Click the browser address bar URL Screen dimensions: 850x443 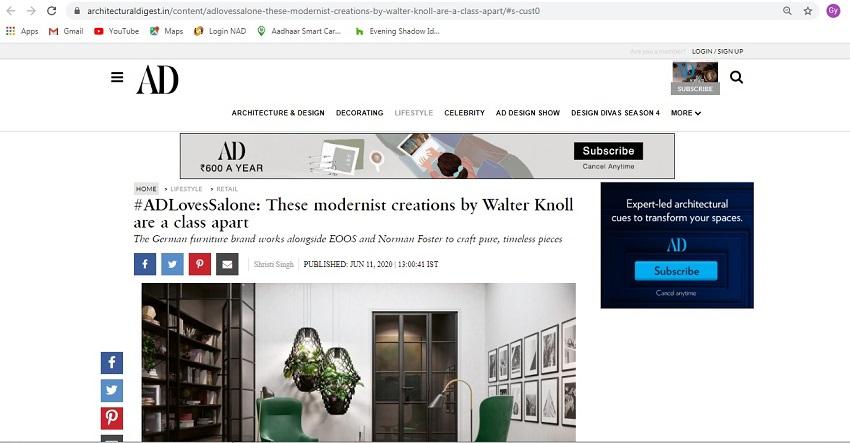[313, 11]
